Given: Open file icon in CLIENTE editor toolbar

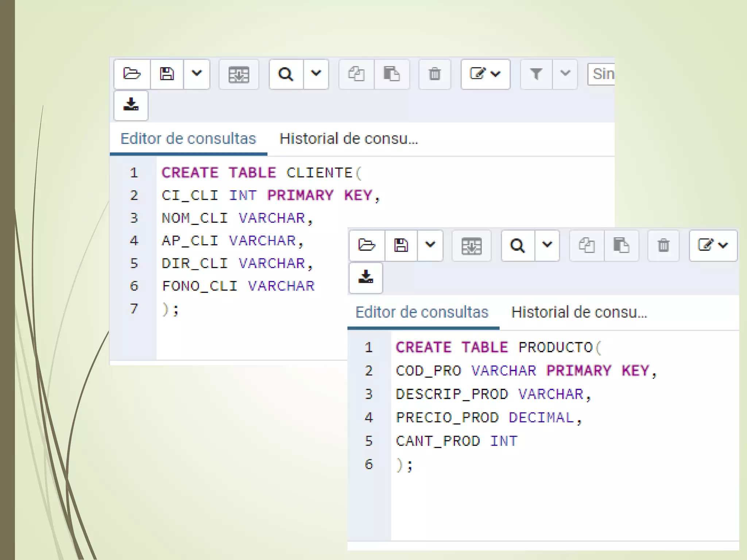Looking at the screenshot, I should pyautogui.click(x=132, y=74).
